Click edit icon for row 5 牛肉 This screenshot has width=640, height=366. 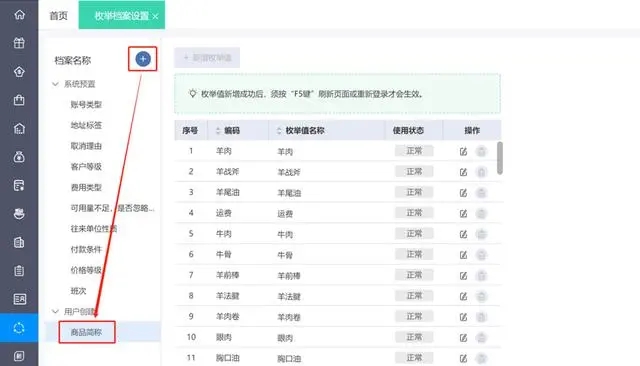tap(463, 234)
